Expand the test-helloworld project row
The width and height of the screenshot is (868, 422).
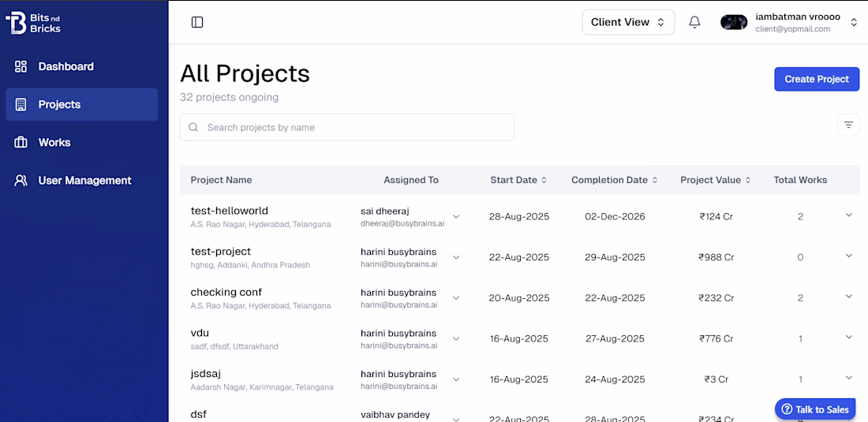point(848,215)
